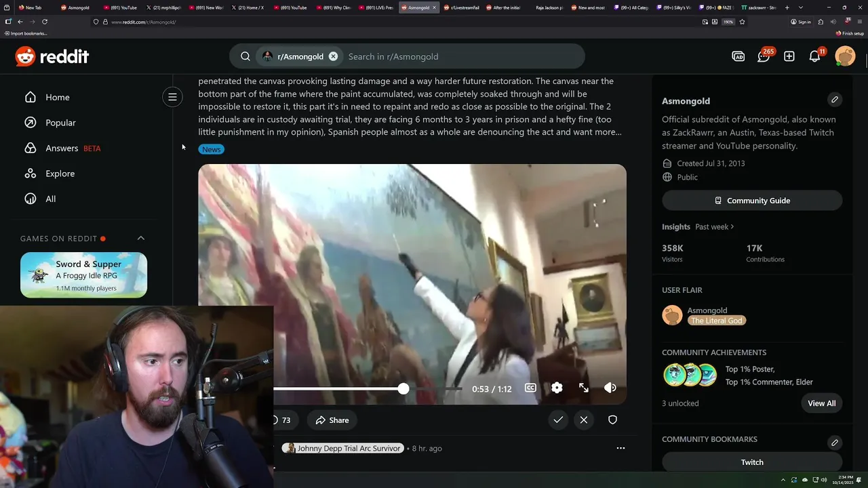Click the browser address bar URL
This screenshot has height=488, width=868.
[x=143, y=22]
